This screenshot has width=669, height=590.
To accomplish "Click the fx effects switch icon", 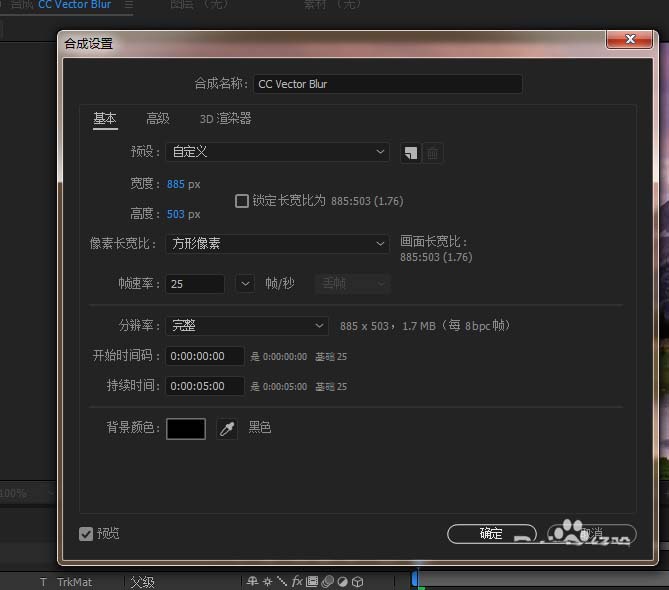I will tap(297, 581).
